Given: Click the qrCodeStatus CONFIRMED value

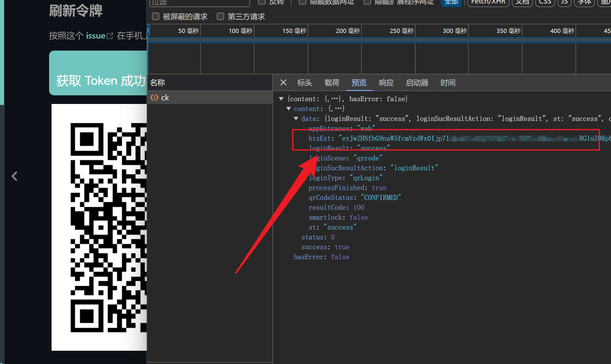Looking at the screenshot, I should pyautogui.click(x=381, y=197).
